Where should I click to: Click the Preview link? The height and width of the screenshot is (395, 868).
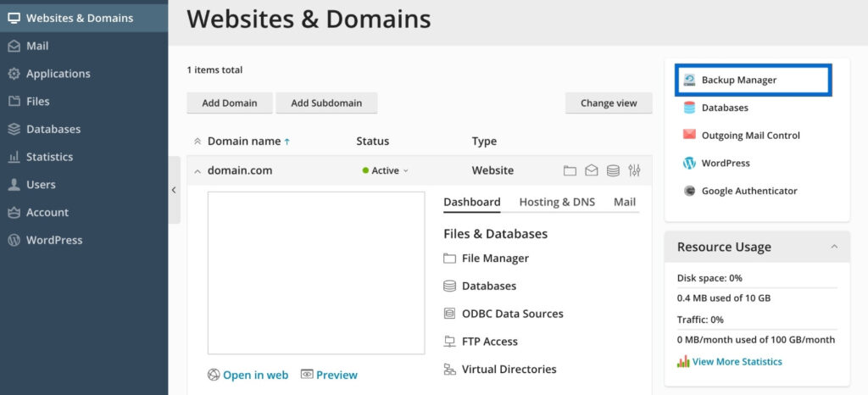click(x=329, y=376)
